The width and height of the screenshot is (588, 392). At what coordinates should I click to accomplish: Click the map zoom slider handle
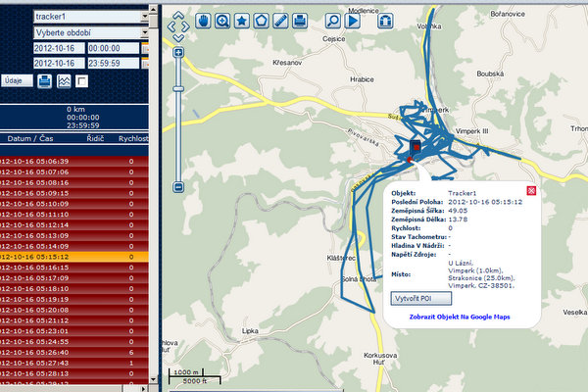coord(178,87)
